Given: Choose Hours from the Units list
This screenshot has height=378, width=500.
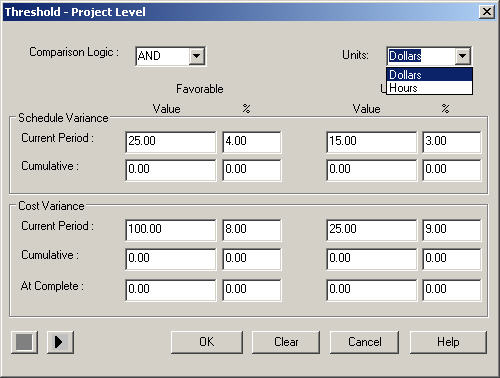Looking at the screenshot, I should click(x=429, y=88).
